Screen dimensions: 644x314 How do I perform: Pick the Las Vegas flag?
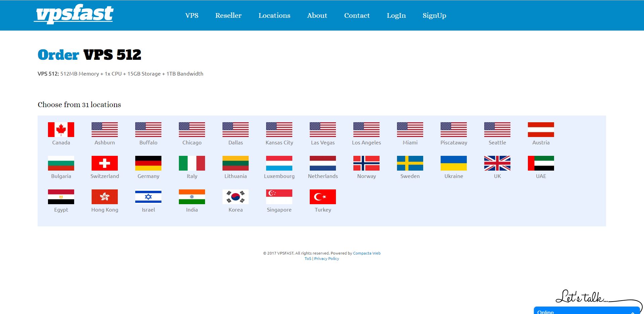tap(323, 130)
